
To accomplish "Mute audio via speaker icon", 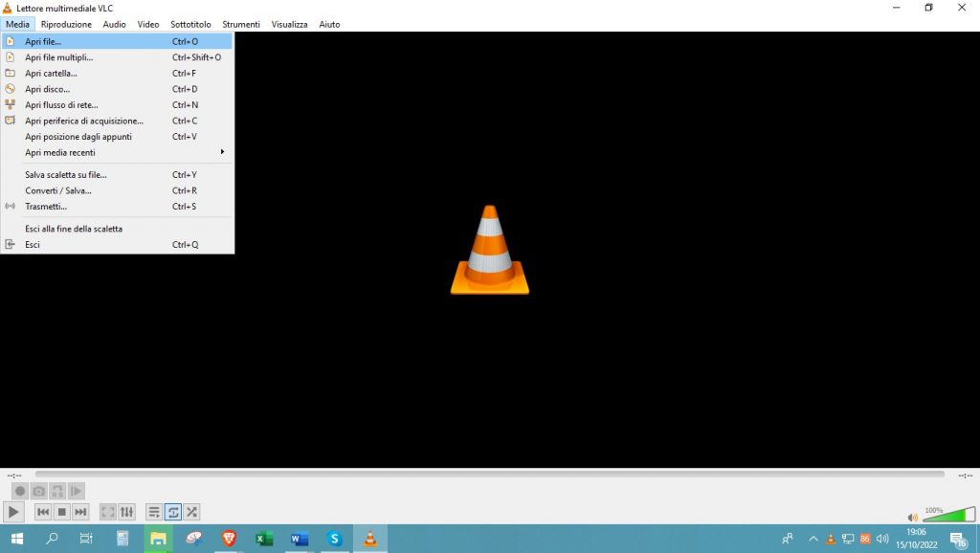I will click(x=912, y=518).
